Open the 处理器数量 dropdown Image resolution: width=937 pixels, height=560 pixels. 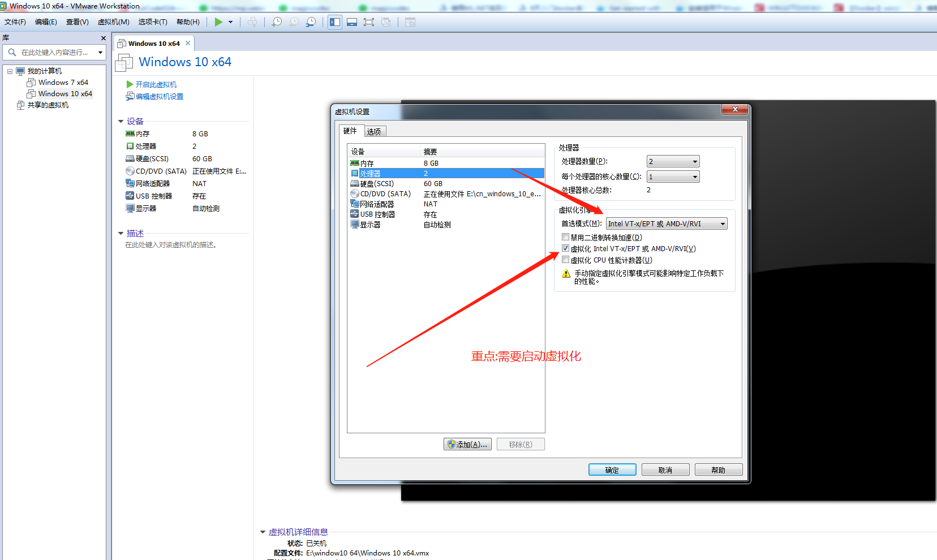[673, 162]
